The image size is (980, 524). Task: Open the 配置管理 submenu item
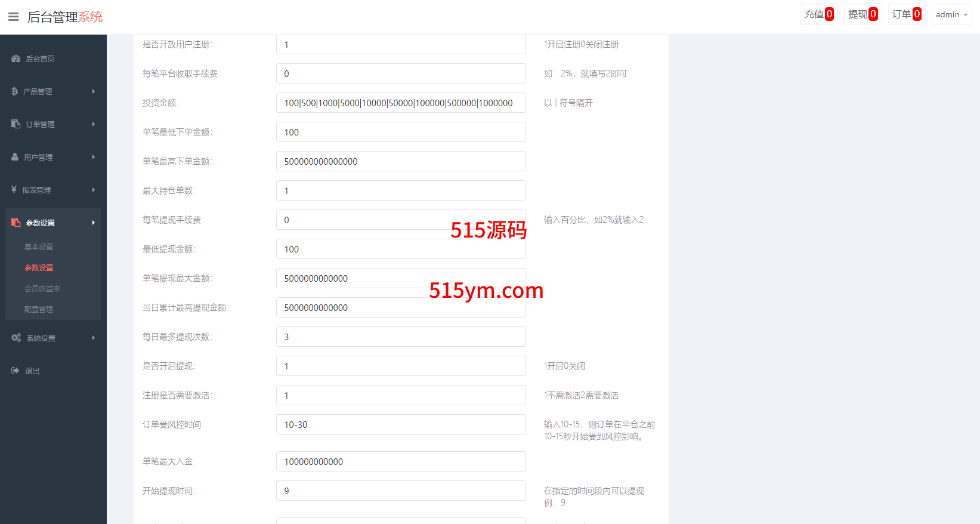pyautogui.click(x=39, y=310)
